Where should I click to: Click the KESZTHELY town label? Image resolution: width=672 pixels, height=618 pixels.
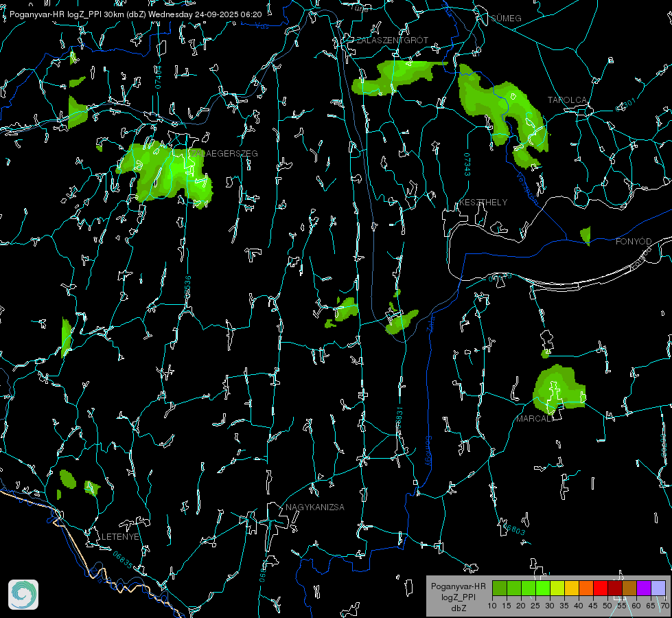tap(483, 203)
